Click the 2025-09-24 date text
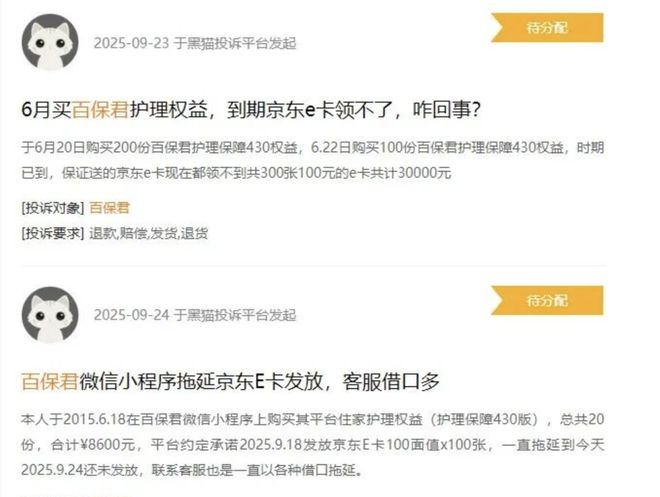 click(x=131, y=315)
